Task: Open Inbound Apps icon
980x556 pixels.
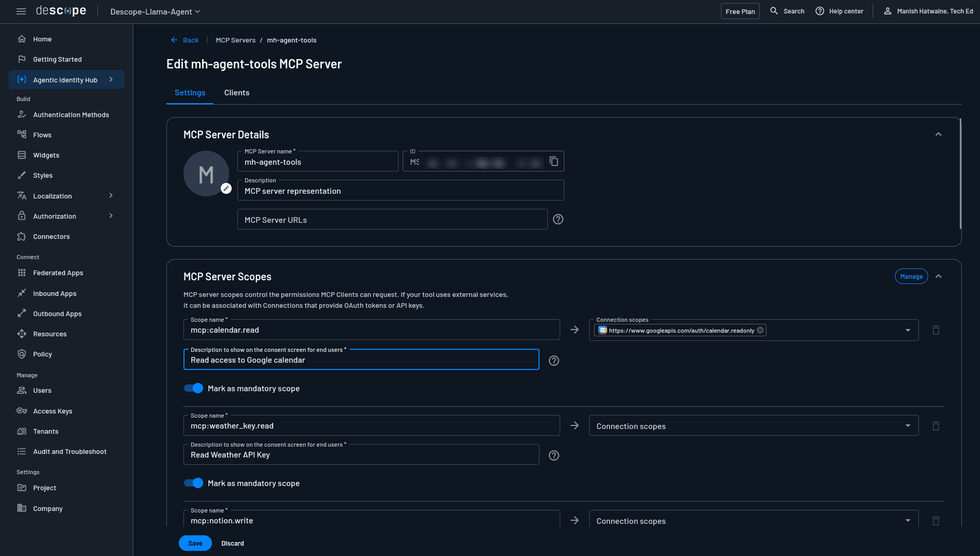Action: [22, 293]
